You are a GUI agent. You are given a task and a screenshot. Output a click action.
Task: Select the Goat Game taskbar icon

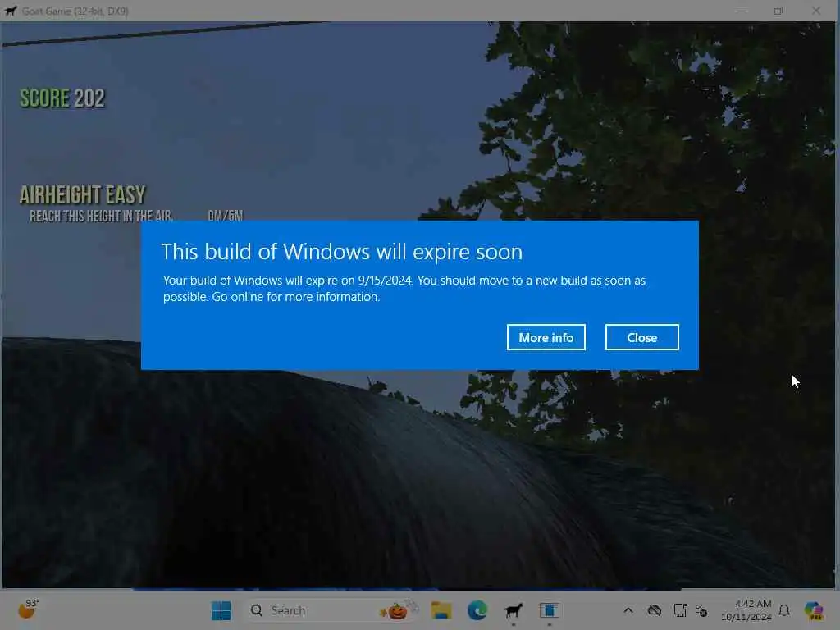514,610
